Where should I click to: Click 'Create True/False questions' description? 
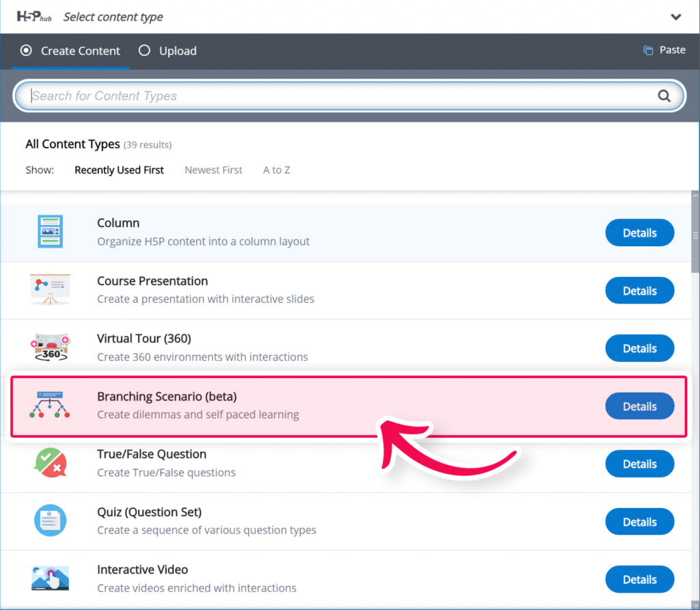[x=166, y=473]
